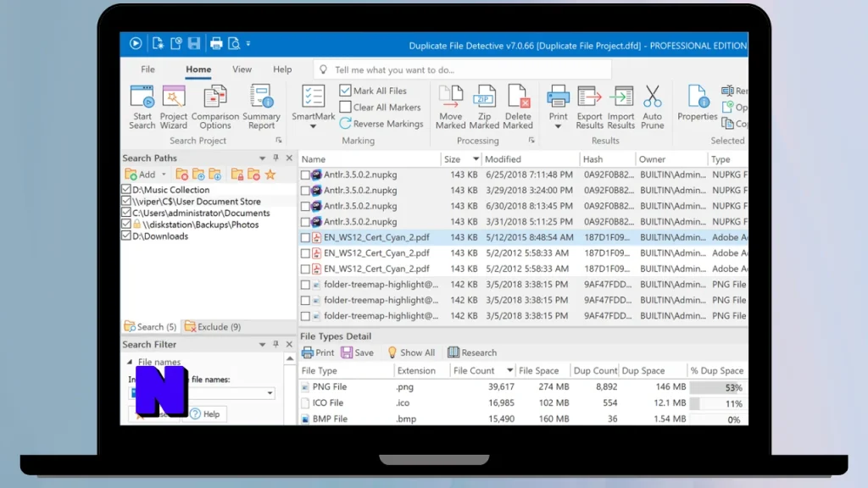Uncheck \\viper\C$\User Document Store path
Screen dimensions: 868x488
[x=126, y=201]
